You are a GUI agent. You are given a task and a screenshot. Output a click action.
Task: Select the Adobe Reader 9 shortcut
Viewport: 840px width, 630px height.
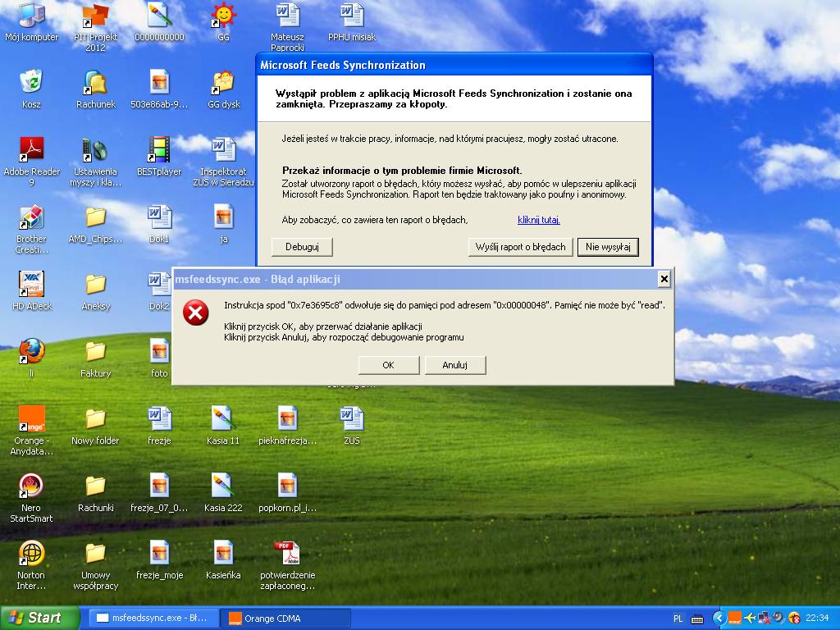click(32, 162)
